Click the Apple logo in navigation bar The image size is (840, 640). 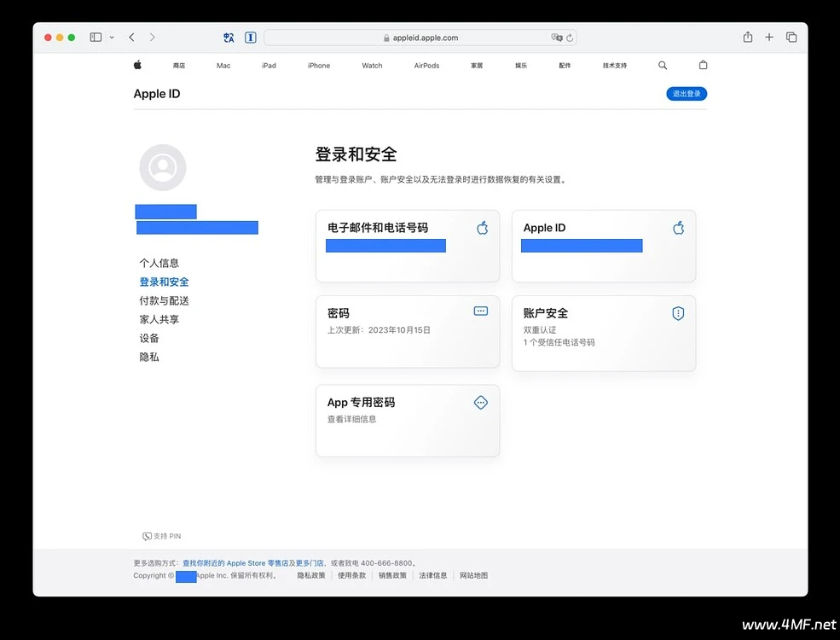pos(137,65)
